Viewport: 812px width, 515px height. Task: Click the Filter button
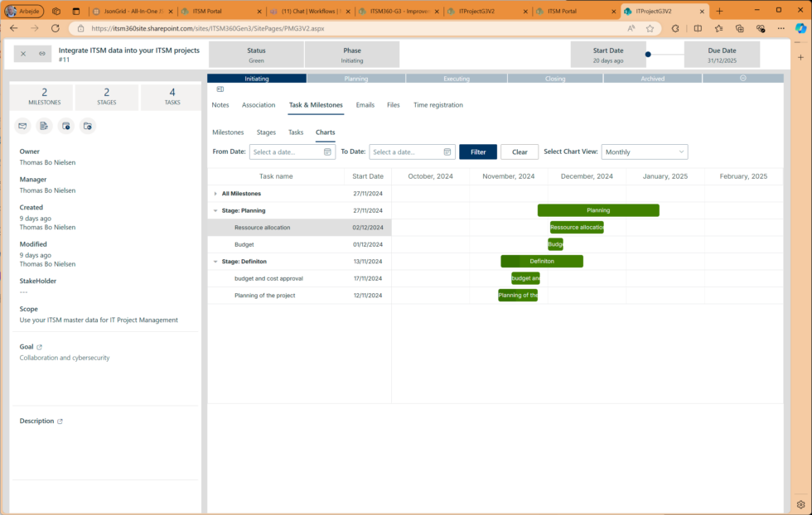[x=478, y=152]
